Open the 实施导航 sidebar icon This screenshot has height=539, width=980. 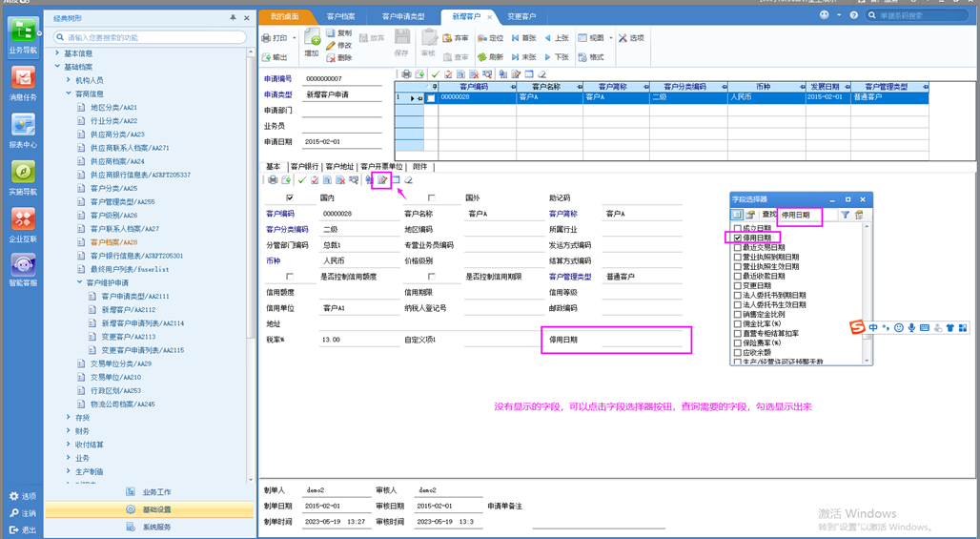23,178
